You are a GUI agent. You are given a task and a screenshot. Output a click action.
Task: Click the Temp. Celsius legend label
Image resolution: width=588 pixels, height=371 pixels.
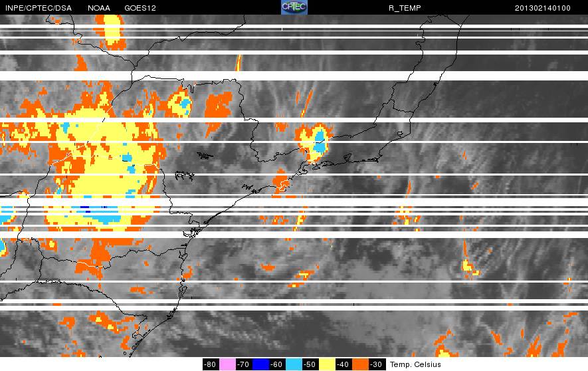pos(415,364)
